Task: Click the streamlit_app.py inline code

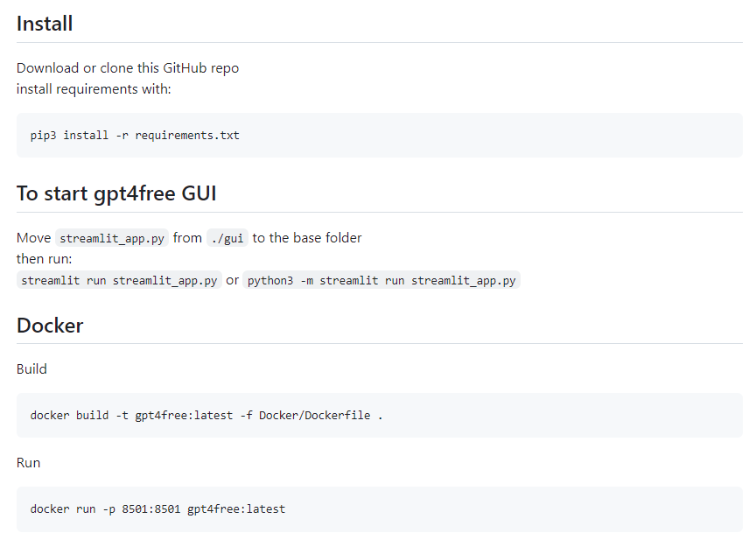Action: 112,238
